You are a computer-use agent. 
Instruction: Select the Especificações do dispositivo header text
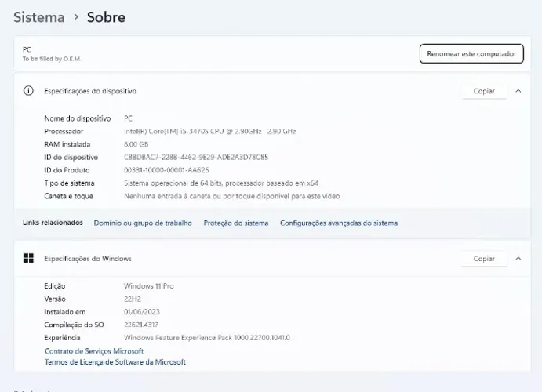90,91
